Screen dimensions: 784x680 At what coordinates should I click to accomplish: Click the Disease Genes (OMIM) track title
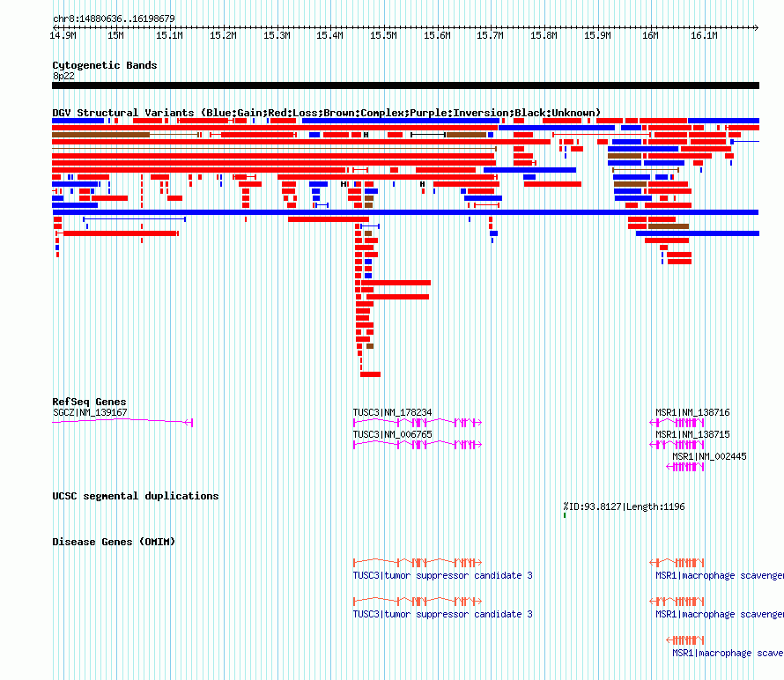[x=114, y=542]
